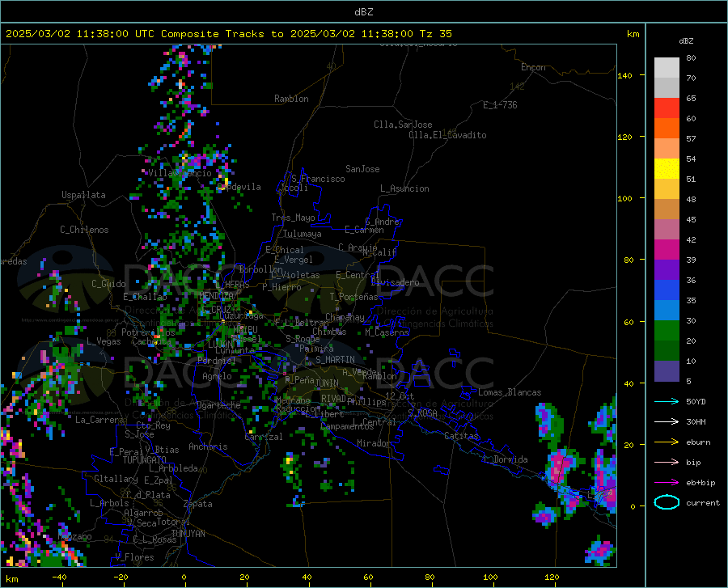Click the orange eburn arrow legend icon
Image resolution: width=728 pixels, height=588 pixels.
(667, 442)
